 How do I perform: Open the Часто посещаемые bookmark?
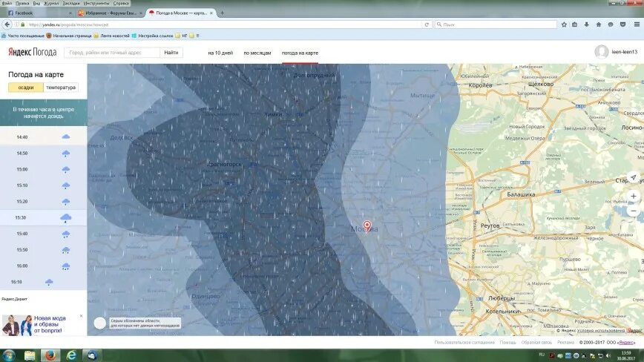[x=22, y=36]
